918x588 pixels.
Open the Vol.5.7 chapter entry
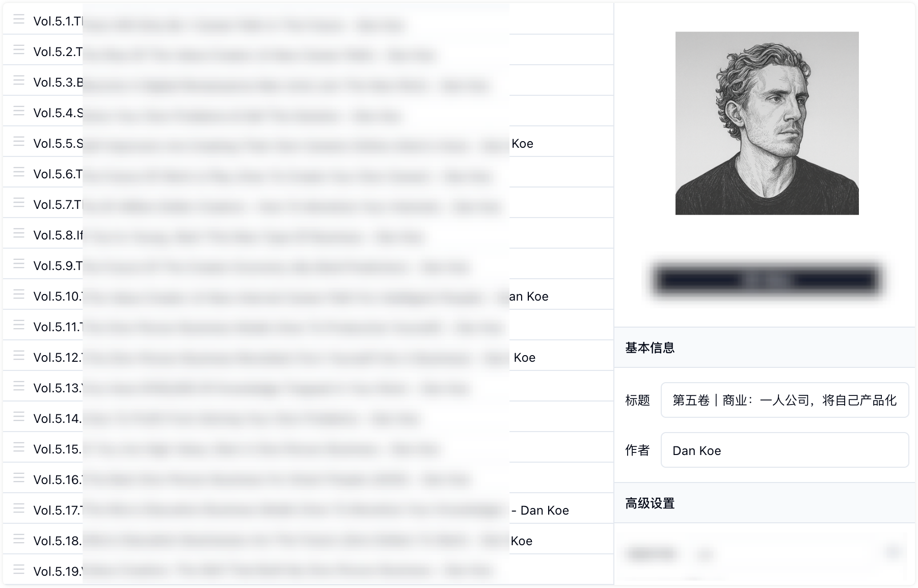308,203
